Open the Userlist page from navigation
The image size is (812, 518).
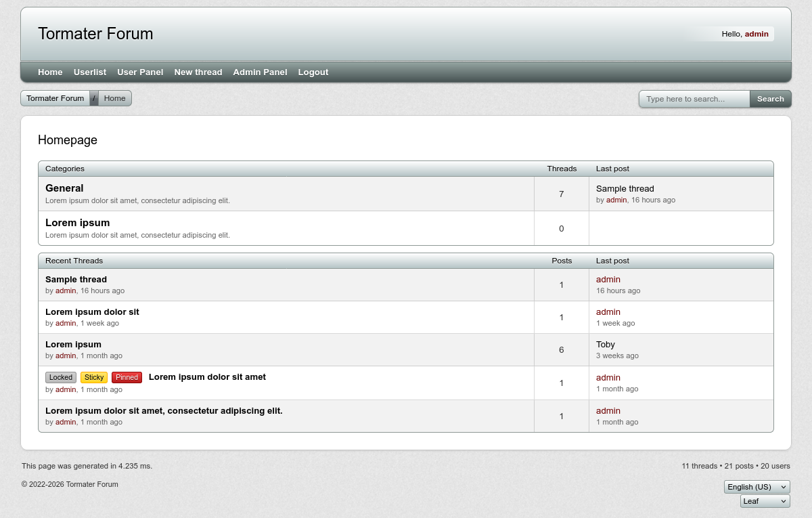coord(89,72)
